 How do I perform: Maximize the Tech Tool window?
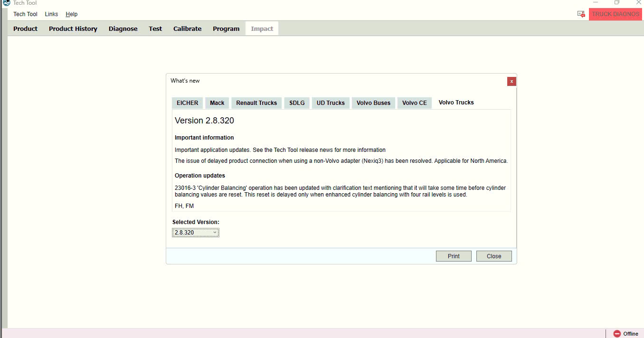tap(617, 2)
